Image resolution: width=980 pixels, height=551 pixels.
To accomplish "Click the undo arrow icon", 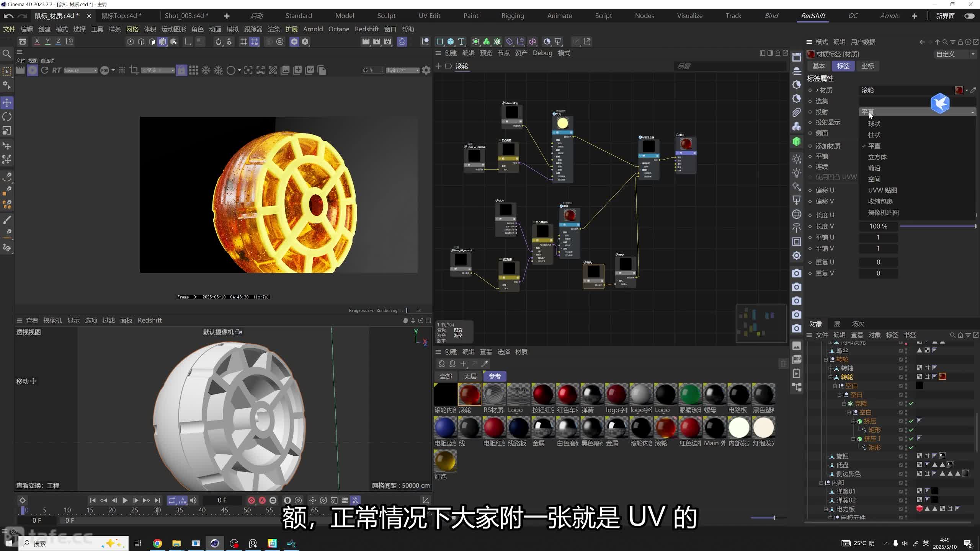I will coord(8,16).
